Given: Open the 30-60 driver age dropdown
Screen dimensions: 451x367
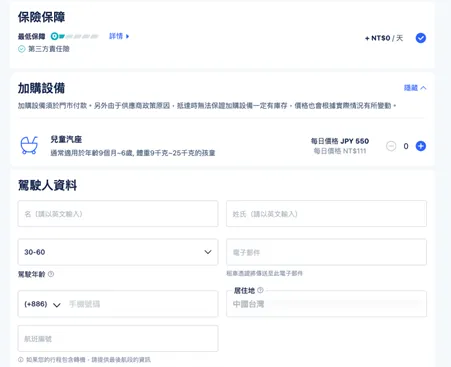Looking at the screenshot, I should point(118,252).
